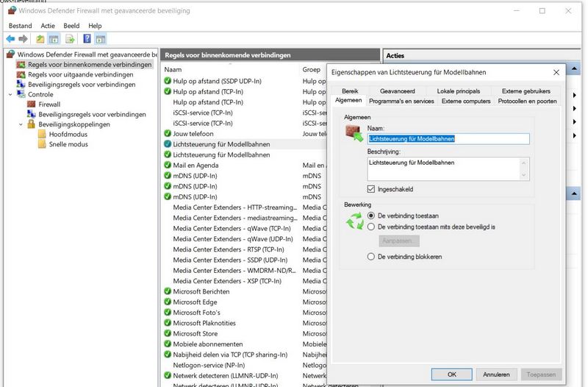Select Regels voor binnenkomende verbindingen in tree
The image size is (588, 387).
pos(90,65)
